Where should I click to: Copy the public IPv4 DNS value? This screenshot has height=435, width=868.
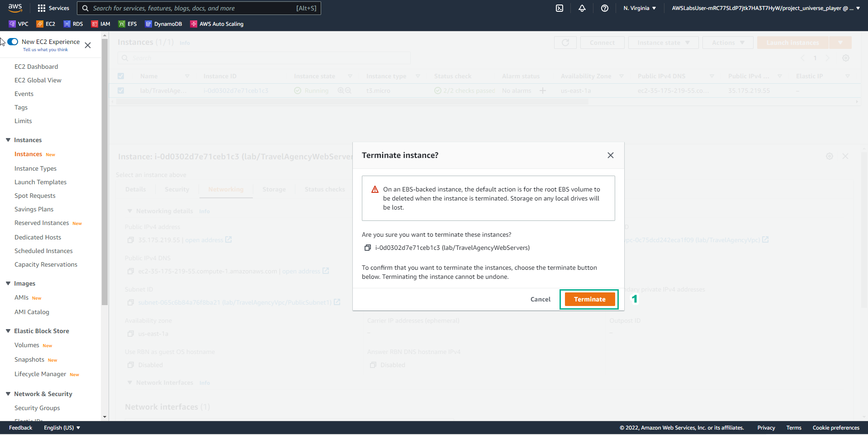pos(131,271)
